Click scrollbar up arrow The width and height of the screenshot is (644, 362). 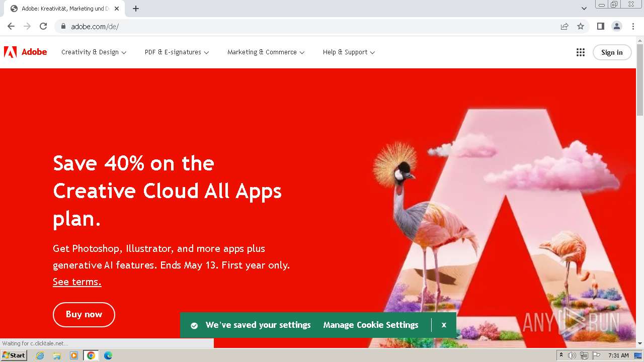click(640, 40)
